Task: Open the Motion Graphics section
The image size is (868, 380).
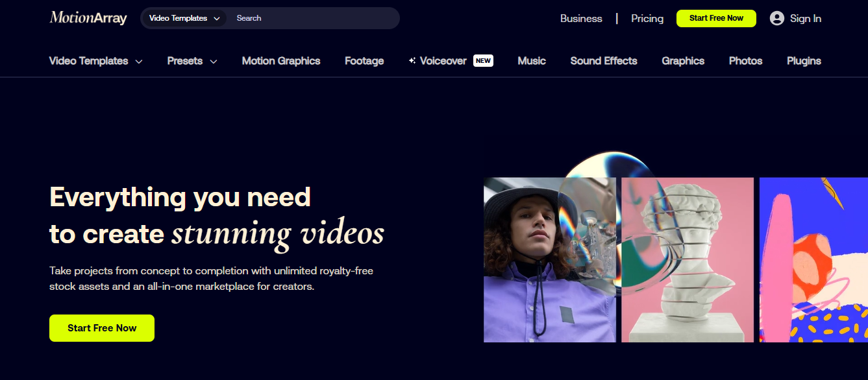Action: pyautogui.click(x=280, y=60)
